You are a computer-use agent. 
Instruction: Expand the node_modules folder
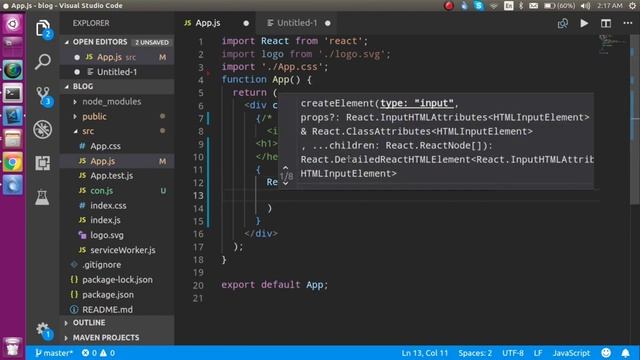(x=117, y=102)
